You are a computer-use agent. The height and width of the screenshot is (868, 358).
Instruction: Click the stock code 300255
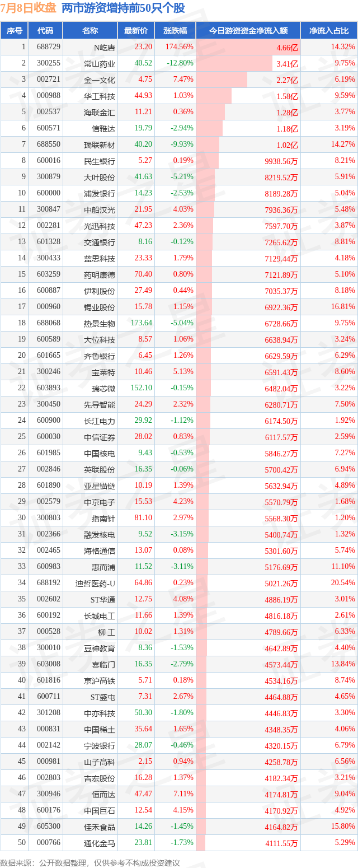(49, 63)
